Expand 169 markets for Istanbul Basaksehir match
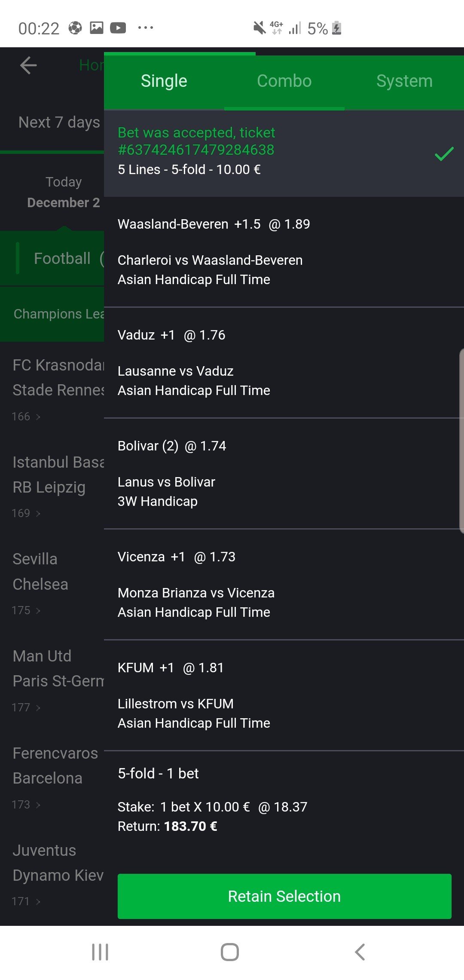Image resolution: width=464 pixels, height=980 pixels. (26, 513)
